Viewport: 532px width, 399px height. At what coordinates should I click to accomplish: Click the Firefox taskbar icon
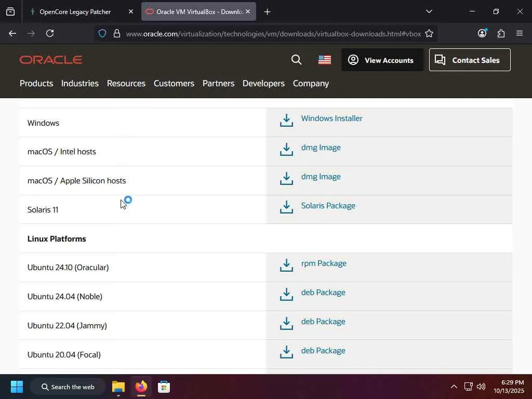[141, 387]
